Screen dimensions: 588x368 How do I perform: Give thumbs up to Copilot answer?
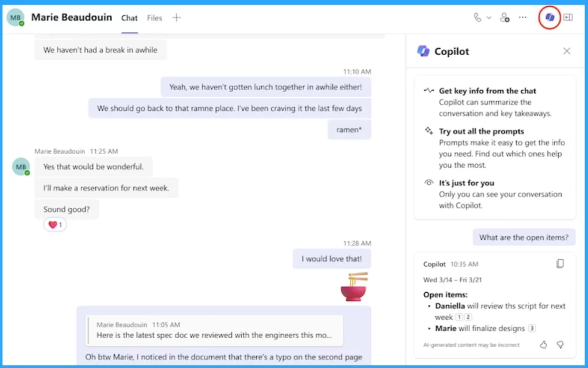(543, 344)
